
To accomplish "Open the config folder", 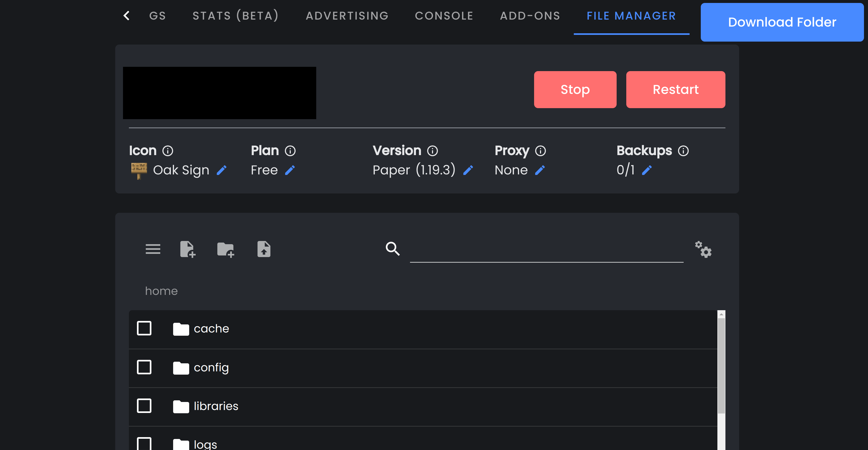I will click(x=211, y=367).
